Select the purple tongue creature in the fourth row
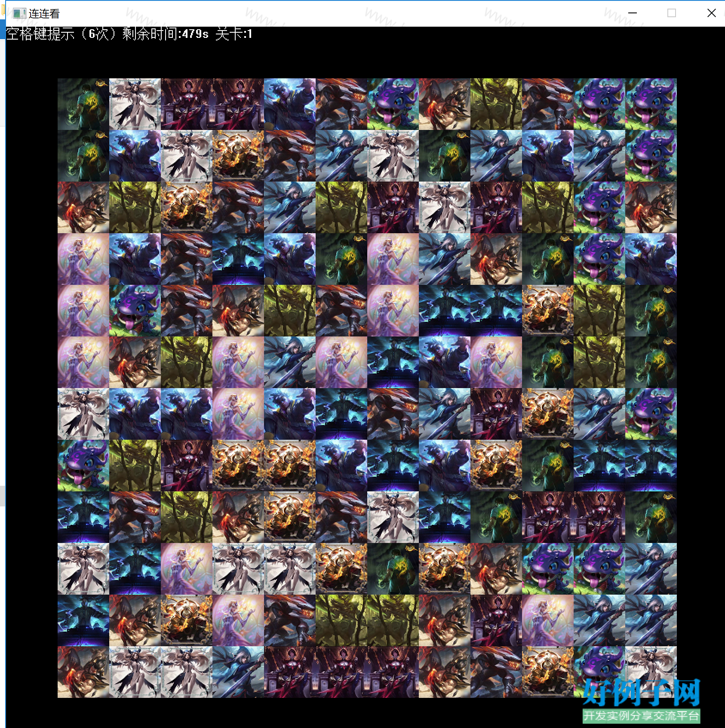 click(599, 259)
